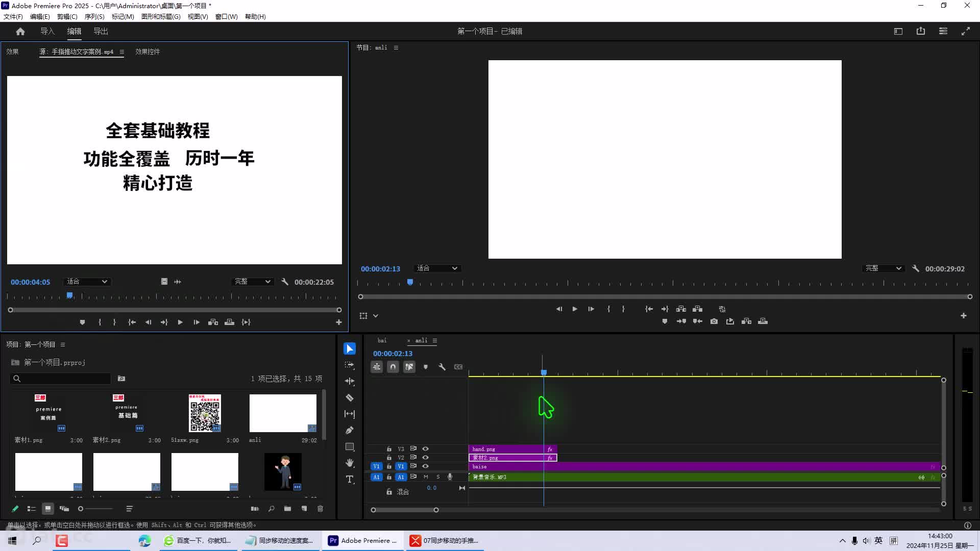Open timeline display settings wrench

(x=442, y=367)
